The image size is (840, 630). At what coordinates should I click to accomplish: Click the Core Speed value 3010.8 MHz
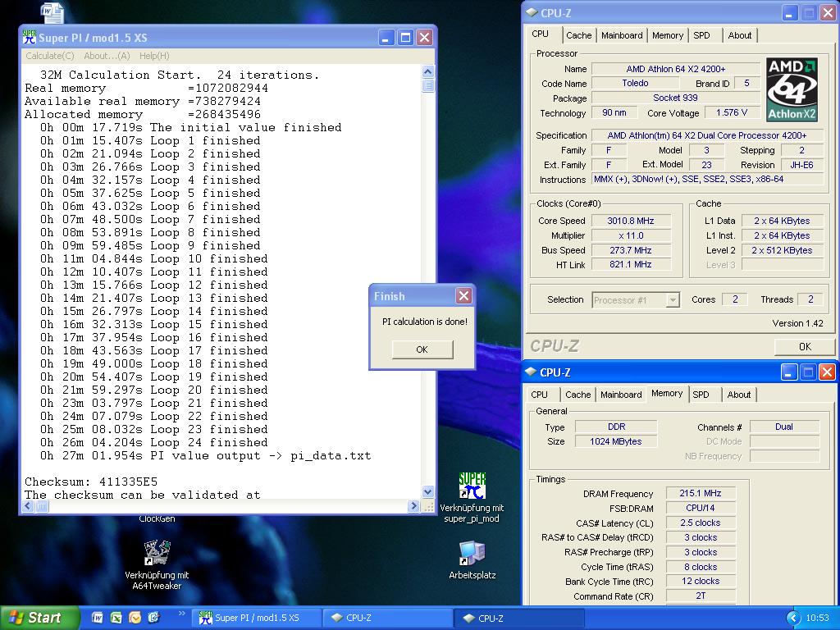pyautogui.click(x=631, y=221)
